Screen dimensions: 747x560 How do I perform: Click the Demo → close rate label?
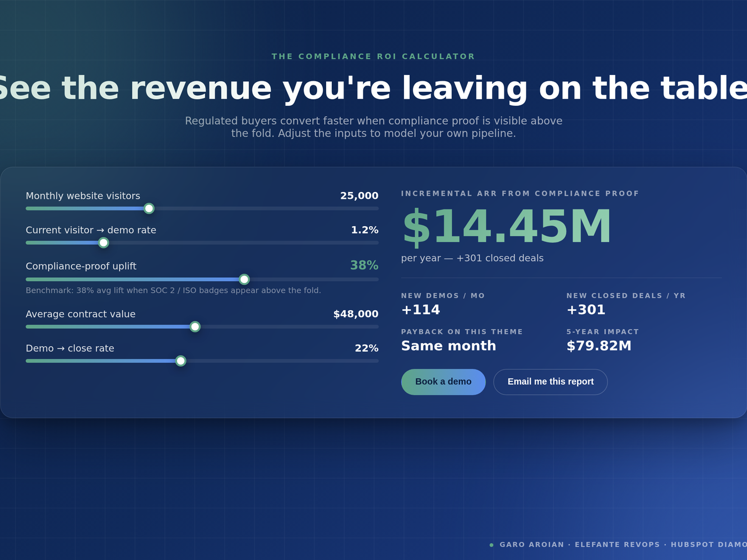(70, 348)
